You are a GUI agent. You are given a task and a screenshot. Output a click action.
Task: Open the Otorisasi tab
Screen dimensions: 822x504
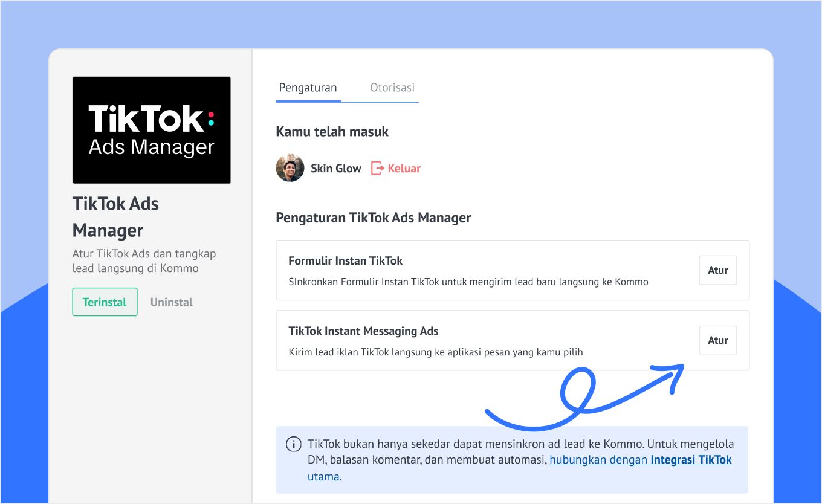click(392, 88)
